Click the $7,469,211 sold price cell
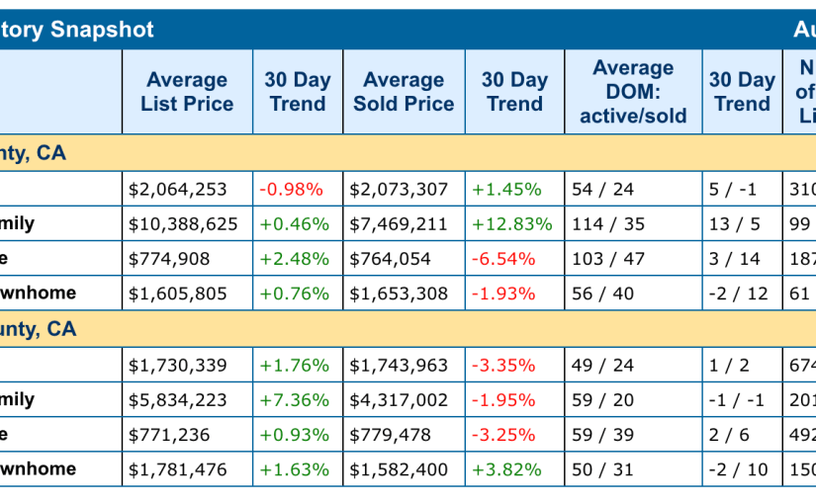The image size is (816, 504). click(x=399, y=223)
